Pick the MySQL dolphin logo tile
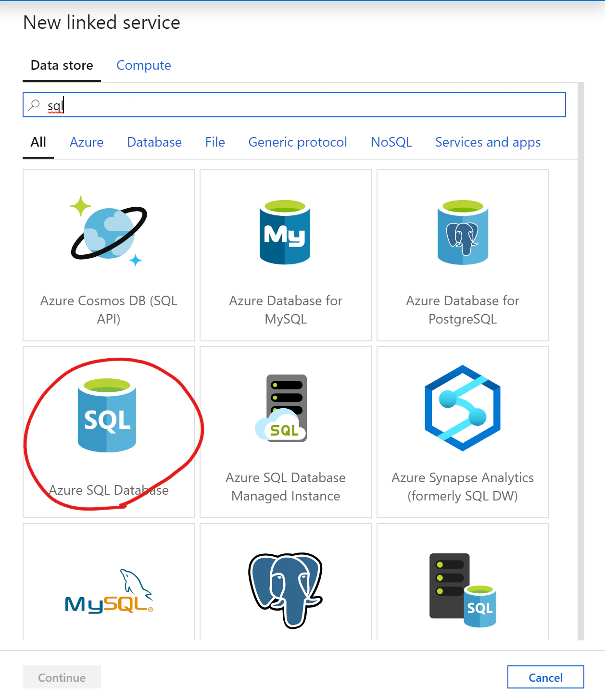This screenshot has height=700, width=605. coord(109,582)
